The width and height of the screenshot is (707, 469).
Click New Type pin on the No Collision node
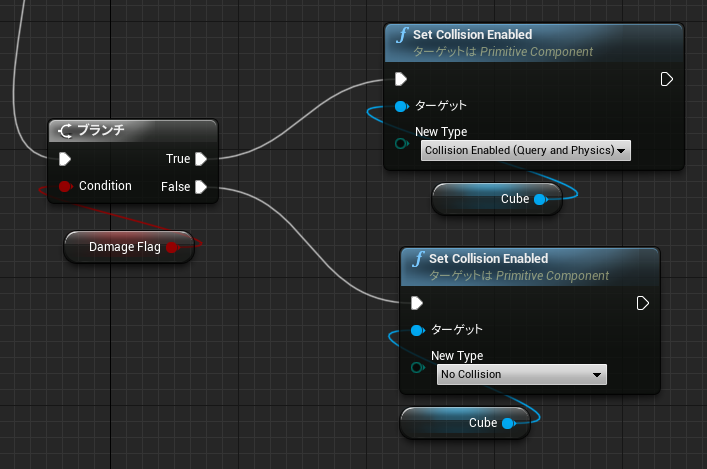[x=418, y=368]
